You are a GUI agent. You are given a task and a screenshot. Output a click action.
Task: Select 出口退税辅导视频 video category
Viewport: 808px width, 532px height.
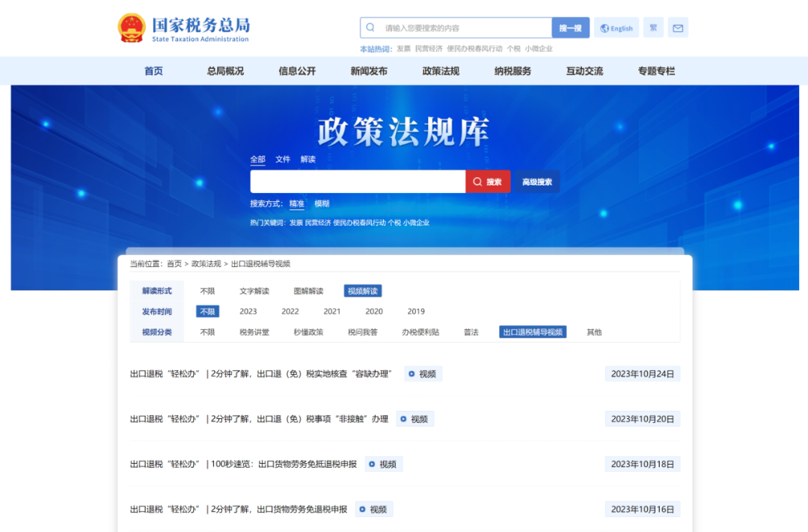point(533,332)
